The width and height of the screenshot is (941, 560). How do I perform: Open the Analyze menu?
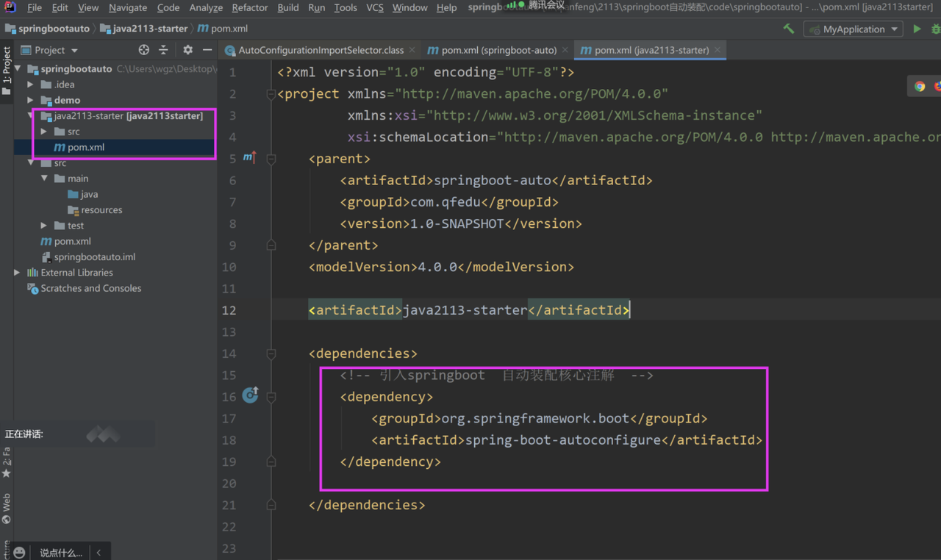click(206, 7)
